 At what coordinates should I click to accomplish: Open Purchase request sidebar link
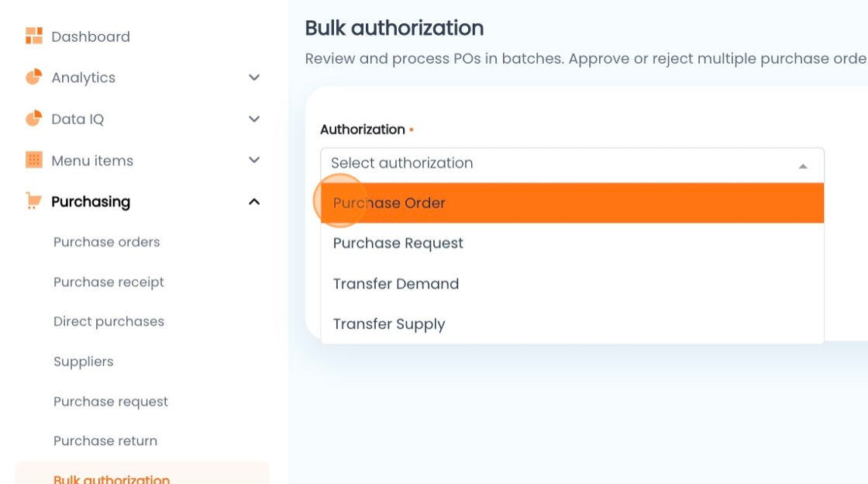pyautogui.click(x=110, y=402)
